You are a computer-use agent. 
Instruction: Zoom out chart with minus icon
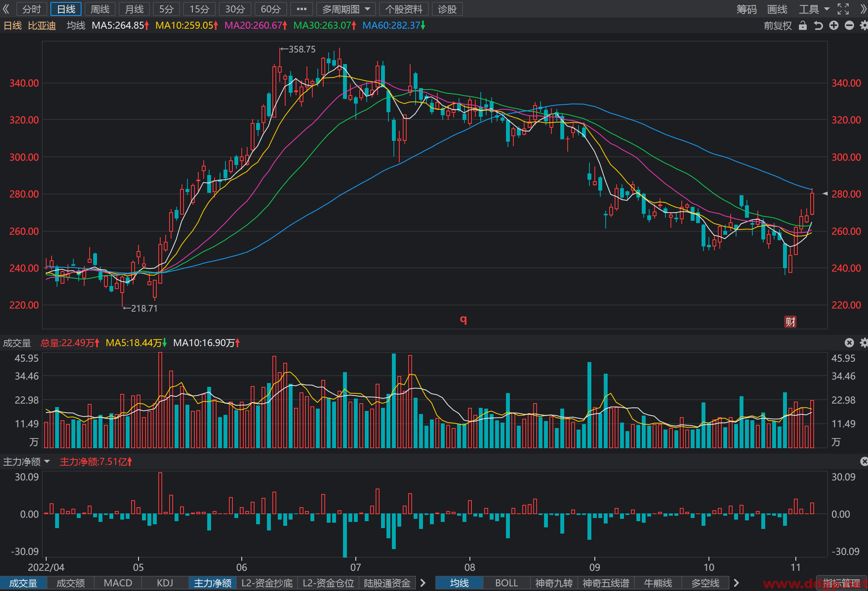pos(849,26)
